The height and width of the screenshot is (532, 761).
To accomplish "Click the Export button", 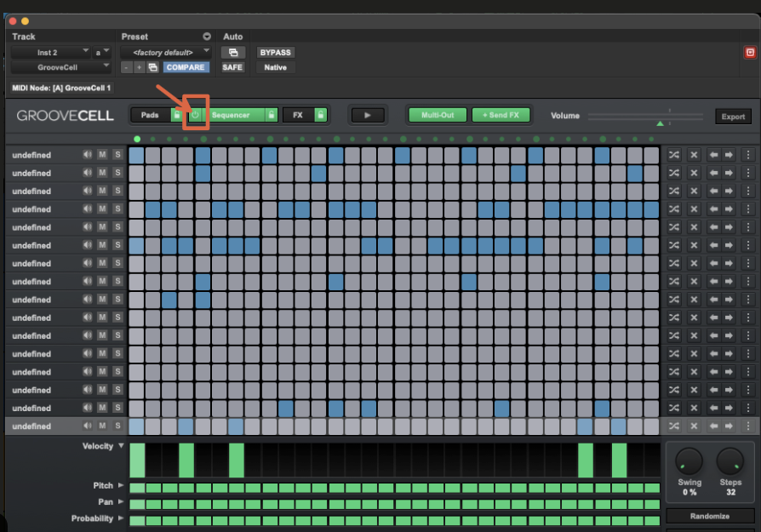I will (733, 117).
